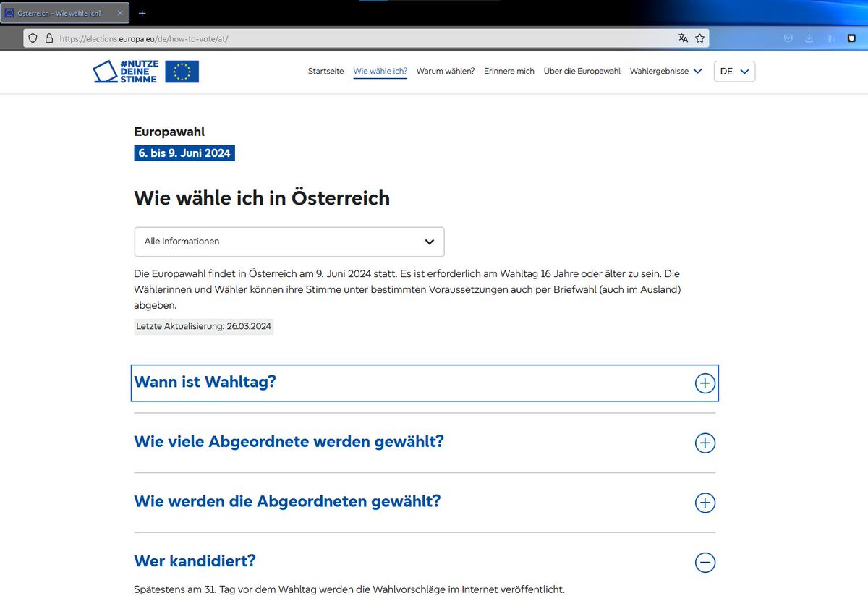Click Letzte Aktualisierung: 26.03.2024 text
868x601 pixels.
click(204, 326)
